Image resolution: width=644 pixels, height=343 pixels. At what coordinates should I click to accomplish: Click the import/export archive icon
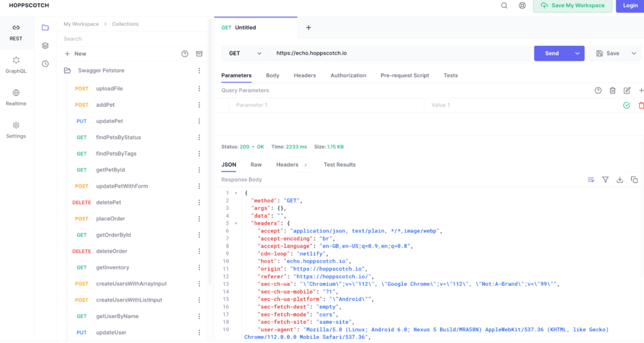[x=200, y=54]
